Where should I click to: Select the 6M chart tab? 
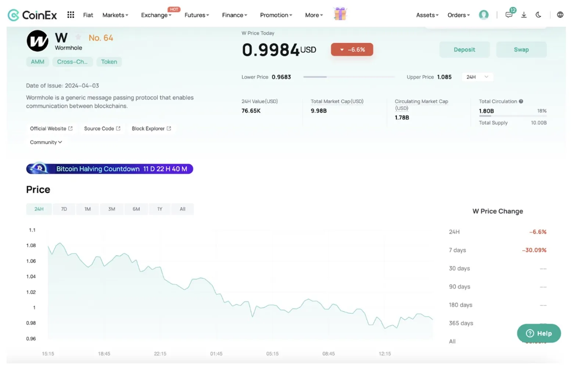(x=136, y=209)
